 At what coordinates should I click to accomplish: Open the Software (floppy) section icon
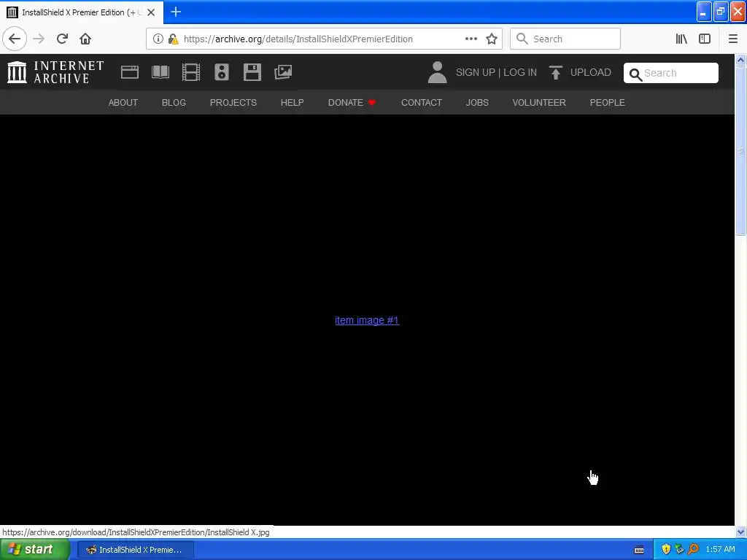pyautogui.click(x=252, y=72)
